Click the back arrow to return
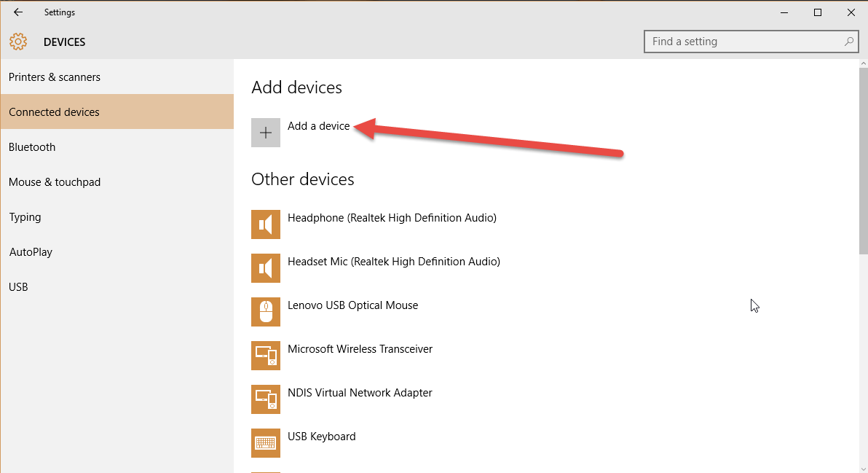This screenshot has height=473, width=868. pyautogui.click(x=17, y=12)
